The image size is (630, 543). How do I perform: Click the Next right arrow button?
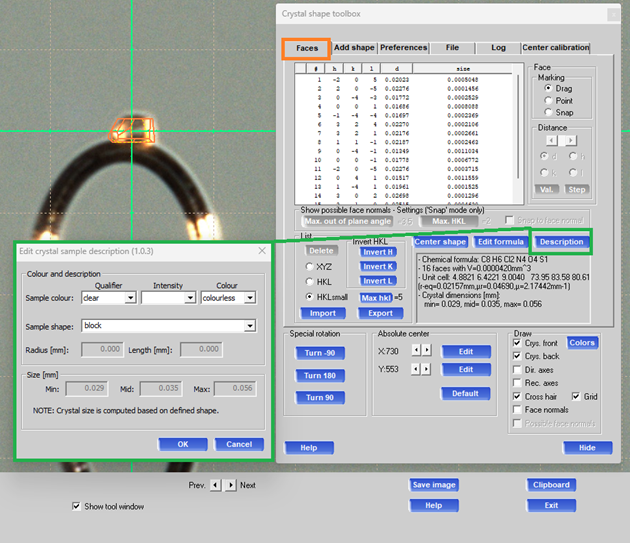229,485
